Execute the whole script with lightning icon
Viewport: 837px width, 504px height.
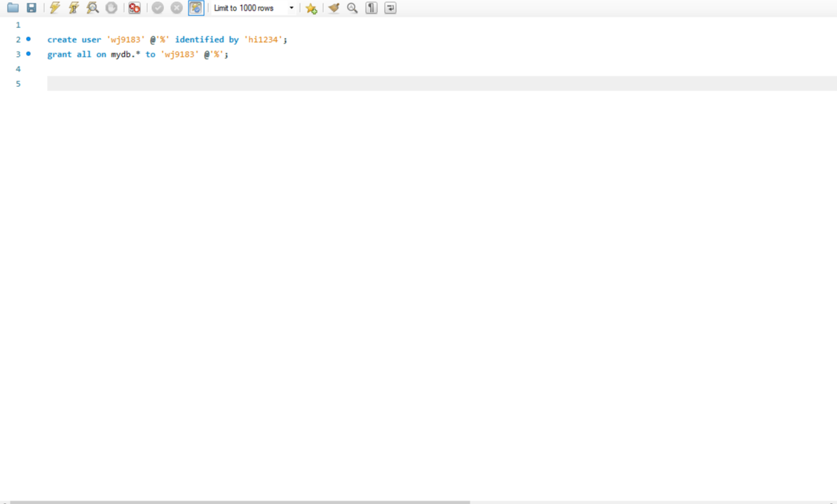[x=55, y=8]
